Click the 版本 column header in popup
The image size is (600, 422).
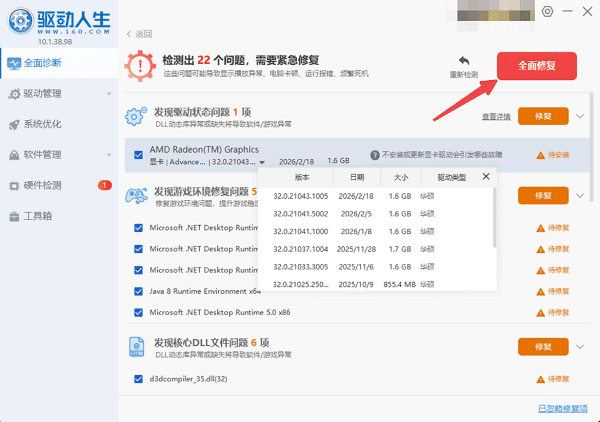[x=302, y=178]
